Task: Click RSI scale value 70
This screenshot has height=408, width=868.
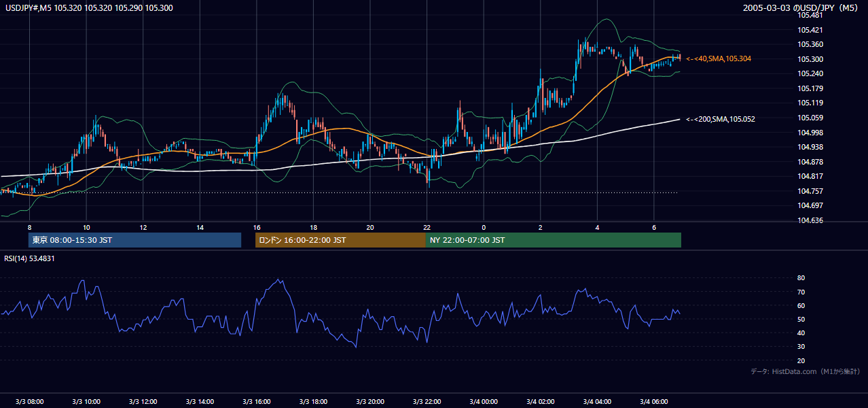Action: (801, 292)
